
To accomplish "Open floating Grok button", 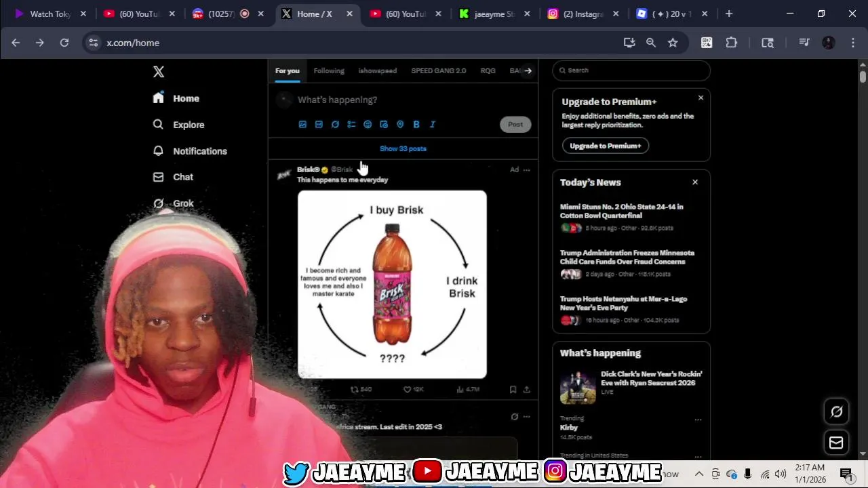I will click(x=837, y=411).
